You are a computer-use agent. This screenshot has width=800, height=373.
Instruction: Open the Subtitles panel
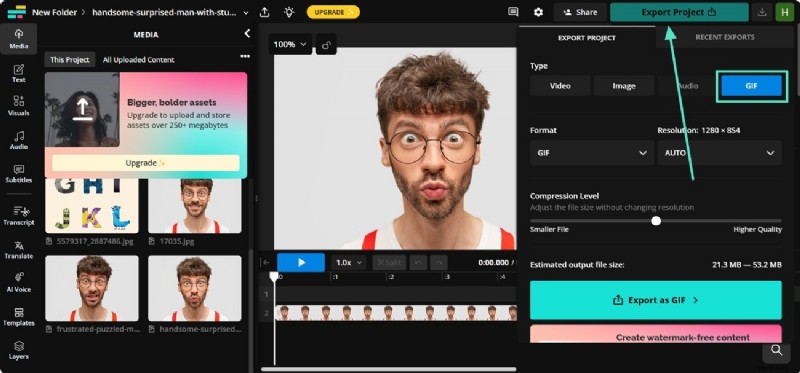19,173
